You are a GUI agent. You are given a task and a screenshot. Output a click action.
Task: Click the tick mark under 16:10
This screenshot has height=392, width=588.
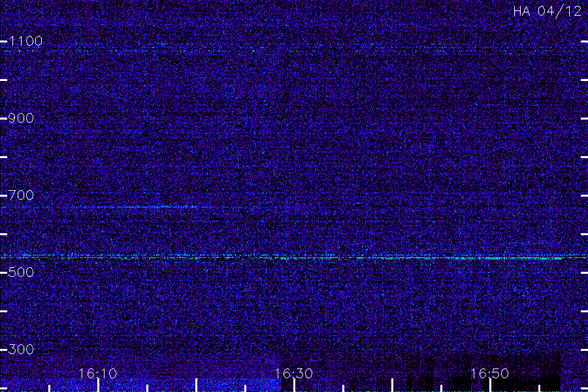[x=98, y=385]
